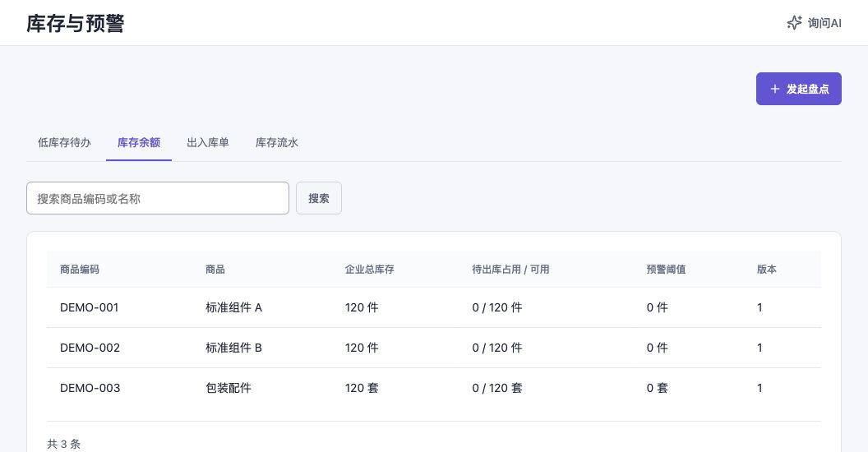Click the 商品 column header
This screenshot has width=868, height=452.
click(215, 270)
